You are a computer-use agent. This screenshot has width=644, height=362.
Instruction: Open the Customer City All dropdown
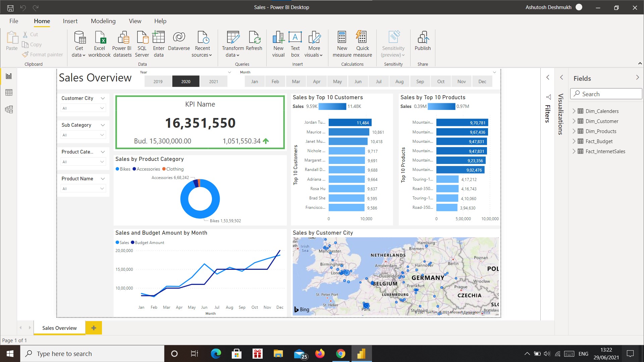pyautogui.click(x=83, y=108)
